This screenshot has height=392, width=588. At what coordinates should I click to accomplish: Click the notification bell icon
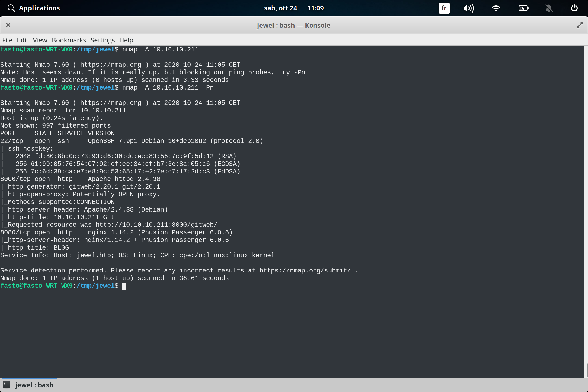pos(549,8)
